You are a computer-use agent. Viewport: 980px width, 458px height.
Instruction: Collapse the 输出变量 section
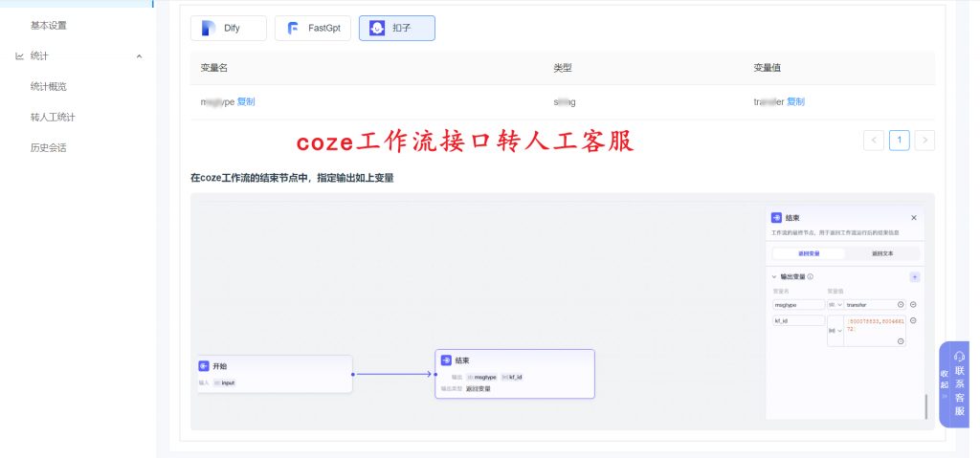(x=774, y=276)
